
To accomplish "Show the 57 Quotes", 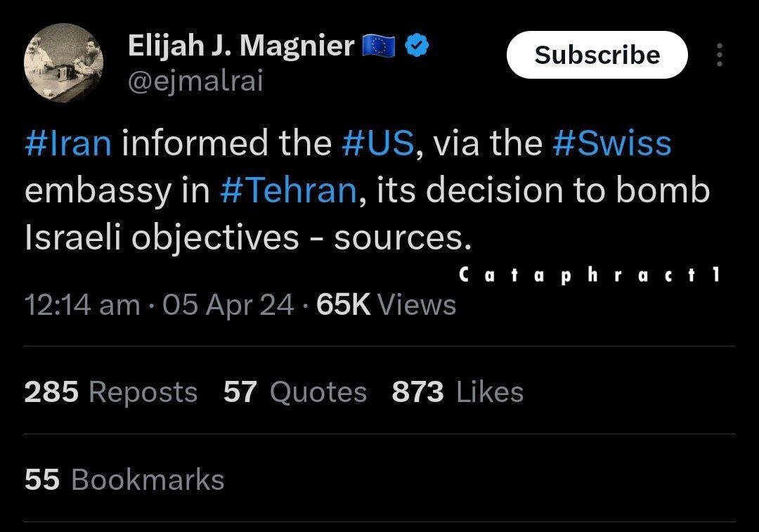I will coord(295,392).
